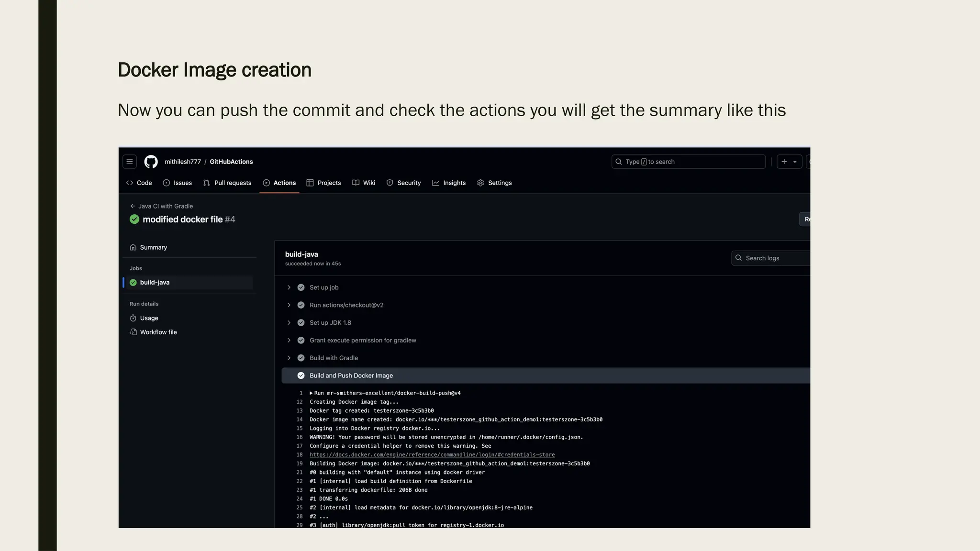Expand the Set up job step
The width and height of the screenshot is (980, 551).
tap(289, 287)
